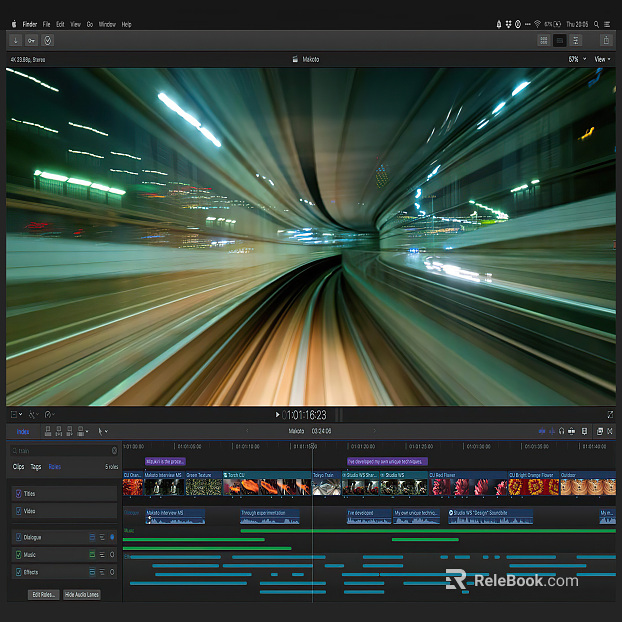The image size is (622, 622).
Task: Open the keyword editor key icon
Action: point(32,40)
